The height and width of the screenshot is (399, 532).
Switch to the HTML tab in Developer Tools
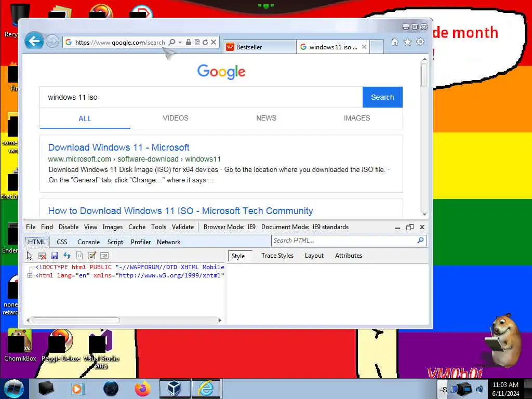coord(37,242)
